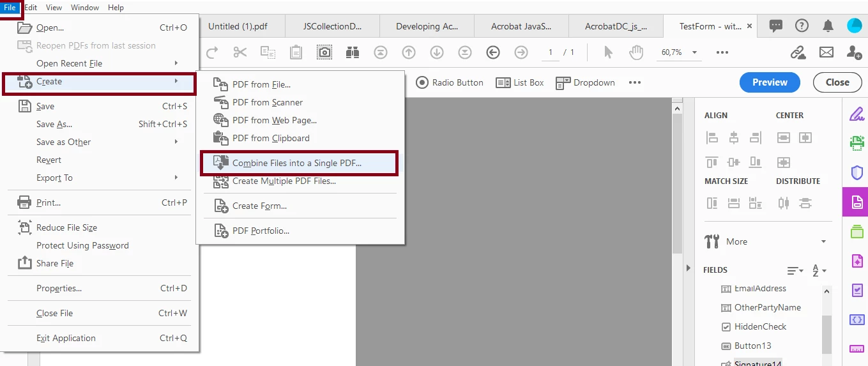Screen dimensions: 868x366
Task: Click the Cut scissors icon
Action: tap(240, 52)
